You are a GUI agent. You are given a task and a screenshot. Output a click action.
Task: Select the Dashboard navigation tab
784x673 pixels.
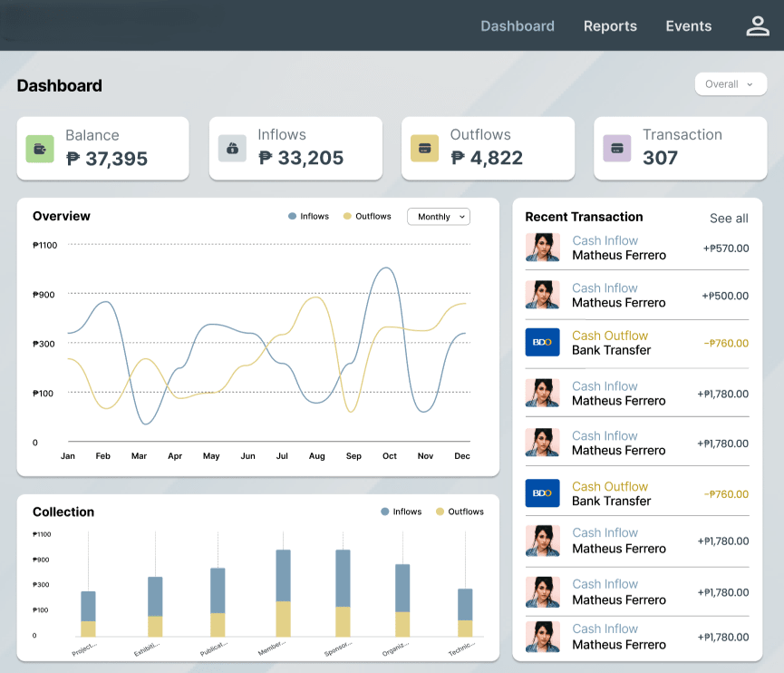[x=518, y=26]
